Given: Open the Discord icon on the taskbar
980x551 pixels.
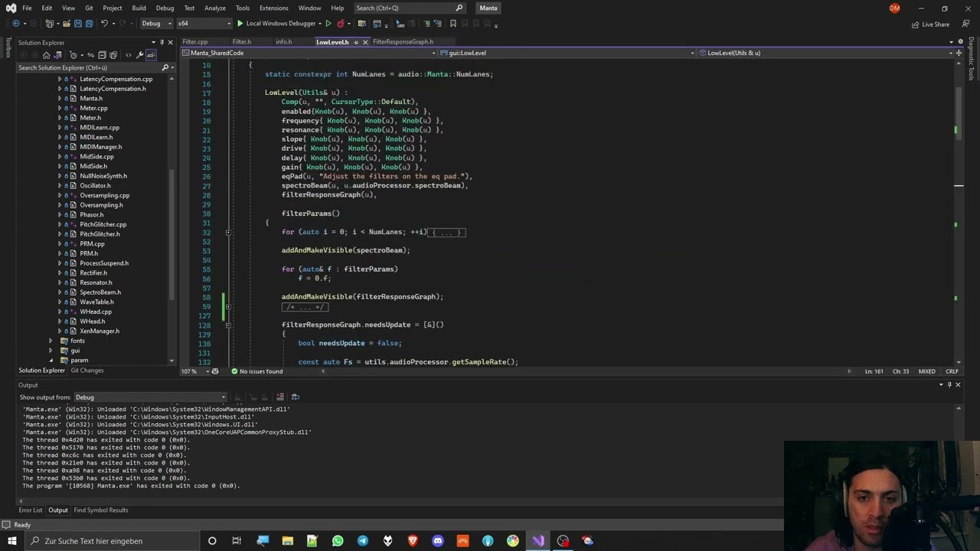Looking at the screenshot, I should [437, 541].
